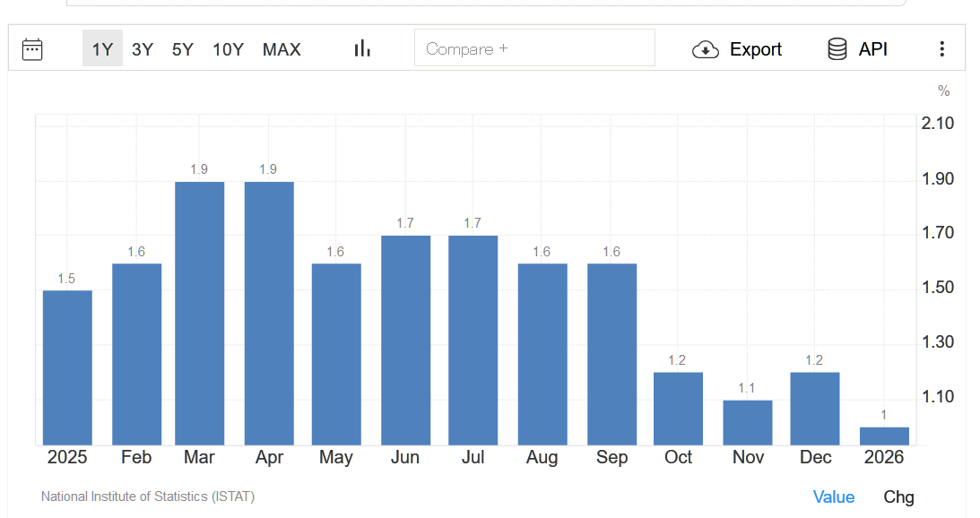Screen dimensions: 980x518
Task: Display MAX historical range
Action: click(282, 49)
